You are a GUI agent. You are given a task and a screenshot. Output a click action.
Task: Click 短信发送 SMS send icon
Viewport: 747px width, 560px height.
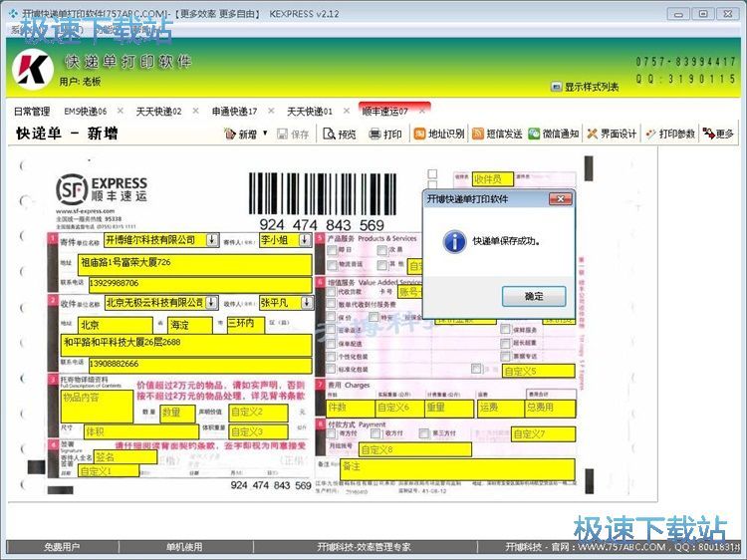pyautogui.click(x=478, y=134)
